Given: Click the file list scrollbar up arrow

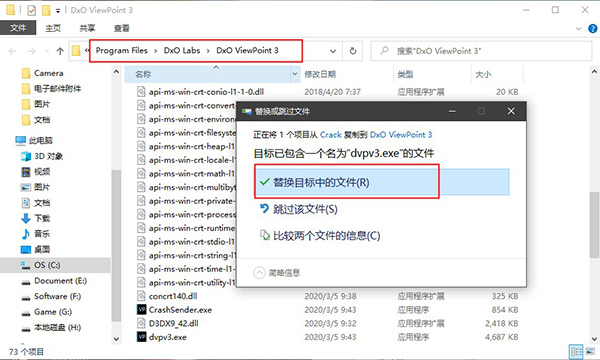Looking at the screenshot, I should [594, 72].
